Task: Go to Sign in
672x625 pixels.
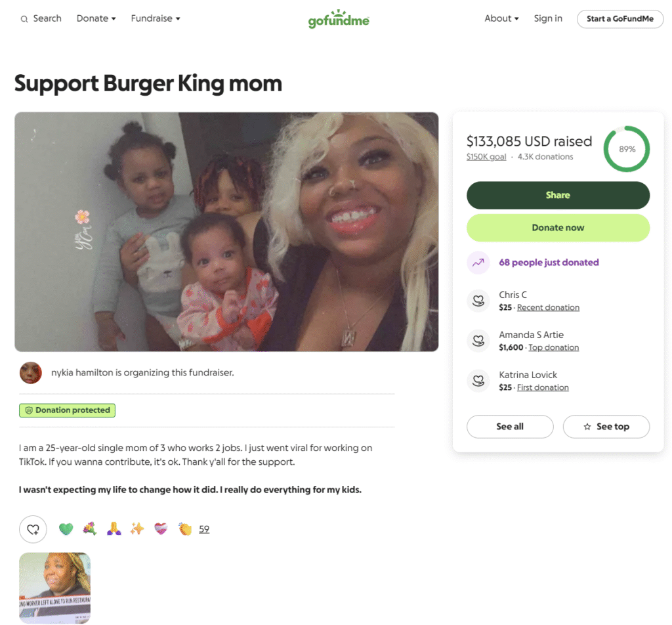Action: pos(548,18)
